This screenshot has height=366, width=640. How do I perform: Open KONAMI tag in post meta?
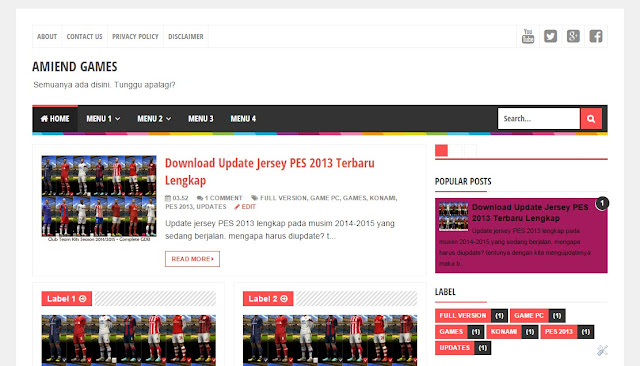tap(382, 198)
